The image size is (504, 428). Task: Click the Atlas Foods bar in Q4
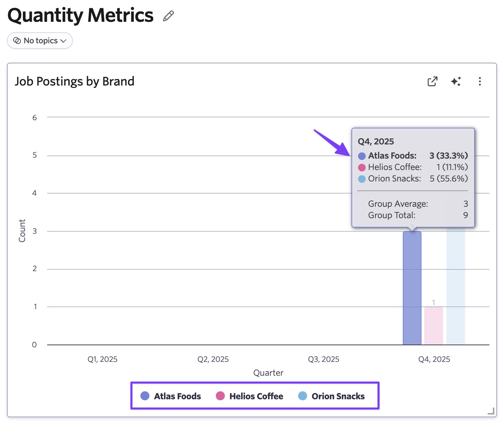[x=412, y=287]
